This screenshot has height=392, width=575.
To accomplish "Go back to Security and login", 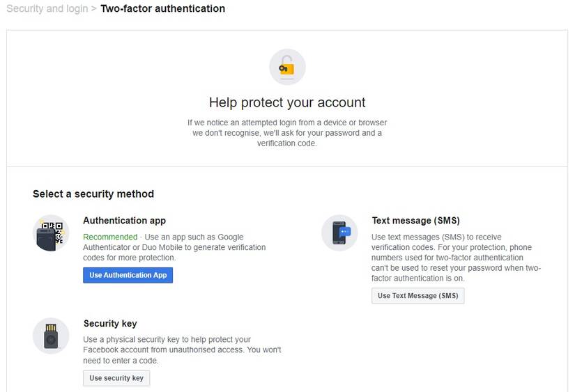I will [47, 9].
